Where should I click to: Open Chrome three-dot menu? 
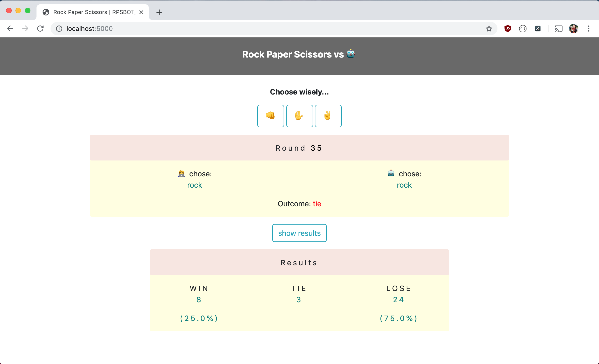(x=588, y=29)
